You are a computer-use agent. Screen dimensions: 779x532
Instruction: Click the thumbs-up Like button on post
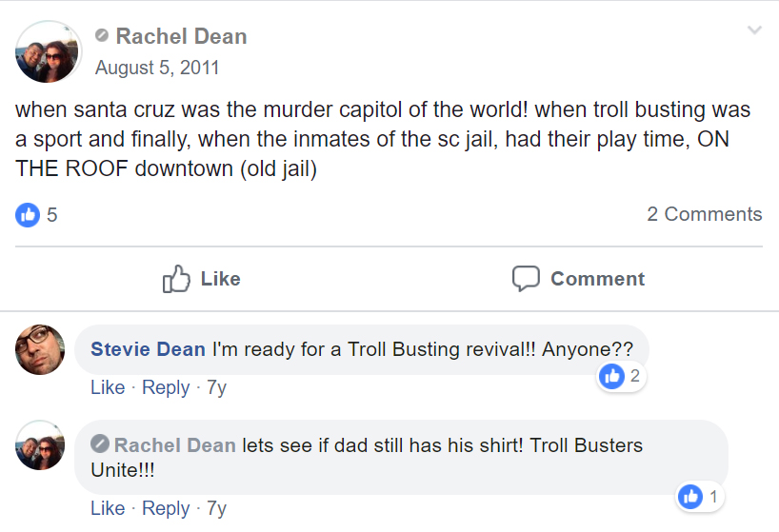click(x=202, y=279)
